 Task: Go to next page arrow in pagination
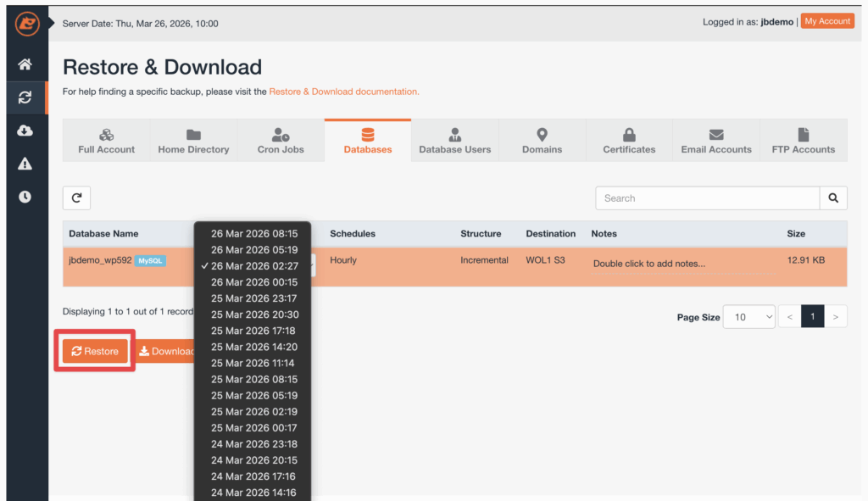pos(836,317)
